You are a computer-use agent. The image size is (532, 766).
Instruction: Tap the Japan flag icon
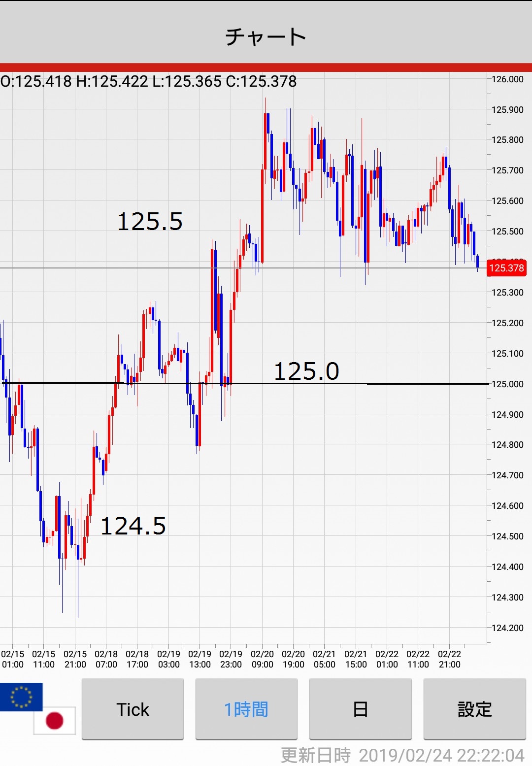click(54, 721)
